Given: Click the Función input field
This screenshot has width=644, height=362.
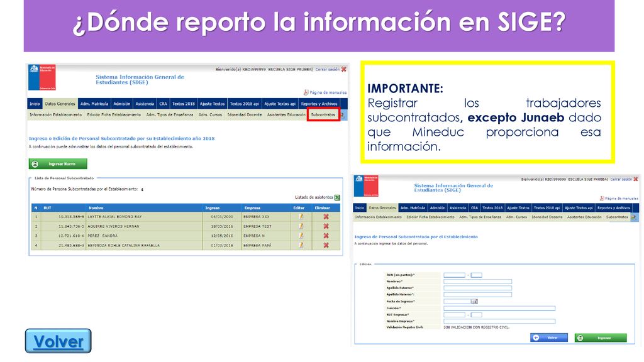Looking at the screenshot, I should click(499, 308).
